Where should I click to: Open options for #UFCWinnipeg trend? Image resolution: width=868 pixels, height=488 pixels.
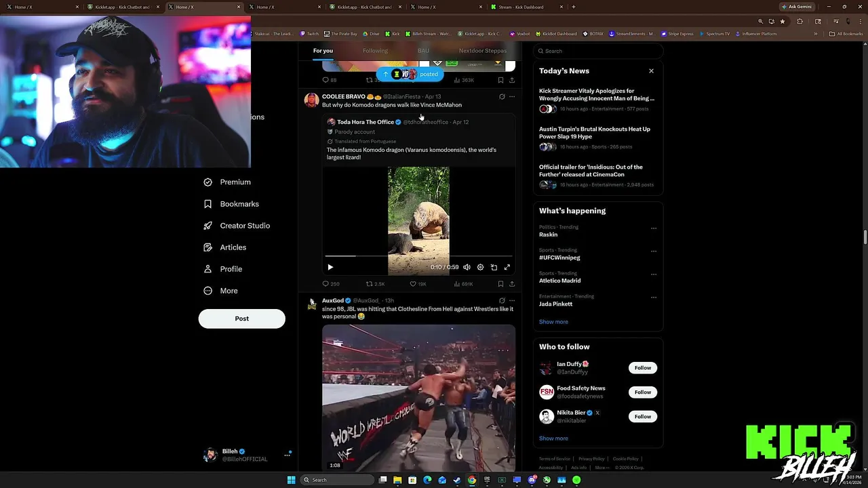(654, 251)
